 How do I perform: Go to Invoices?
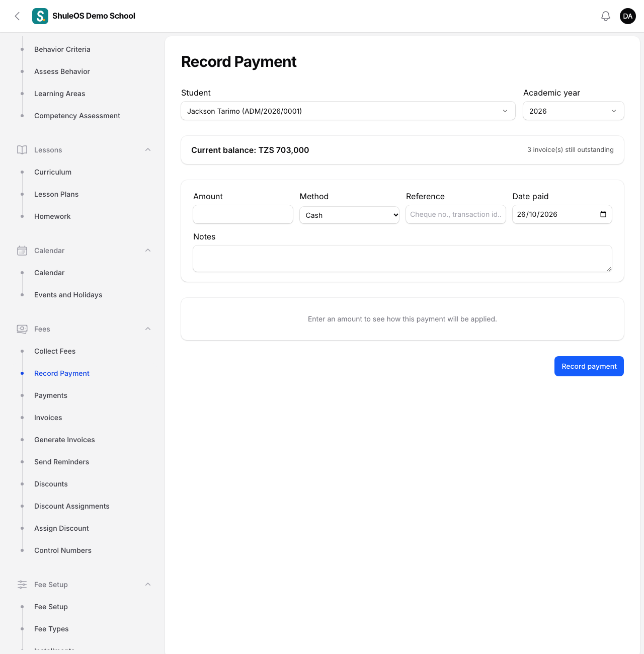[48, 418]
